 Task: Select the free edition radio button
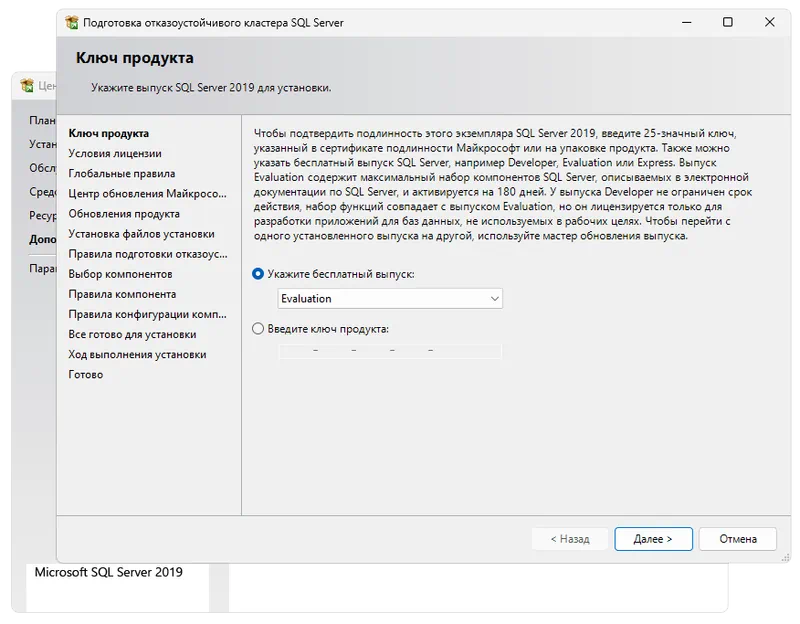[258, 274]
